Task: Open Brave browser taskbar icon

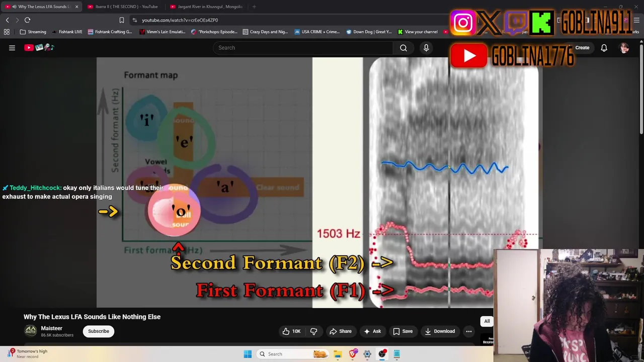Action: [x=353, y=354]
